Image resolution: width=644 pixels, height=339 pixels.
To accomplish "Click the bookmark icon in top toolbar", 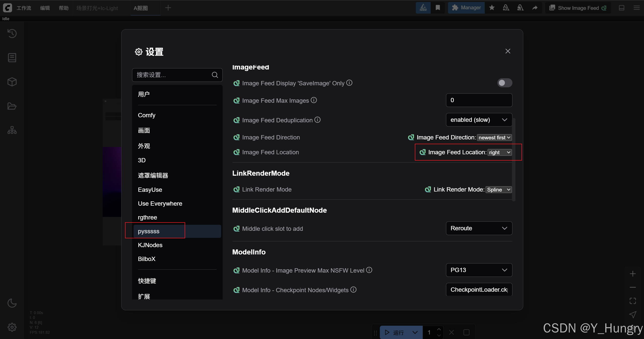I will pyautogui.click(x=438, y=8).
